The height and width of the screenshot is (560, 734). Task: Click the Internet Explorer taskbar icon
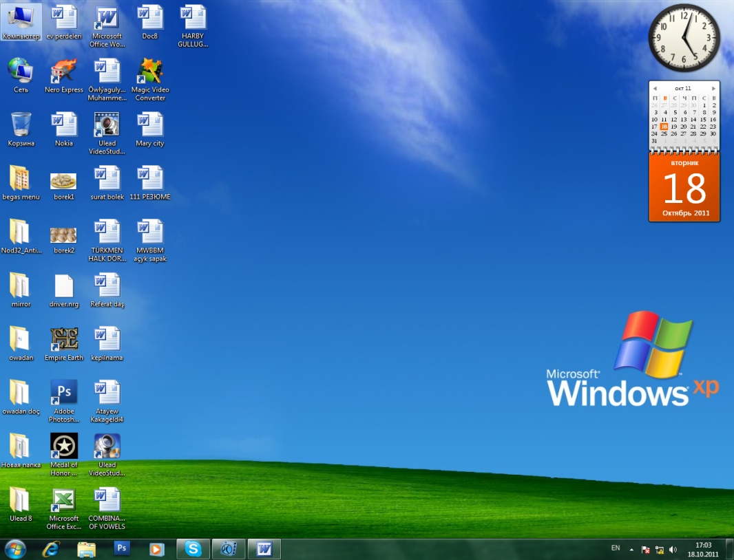(x=51, y=549)
